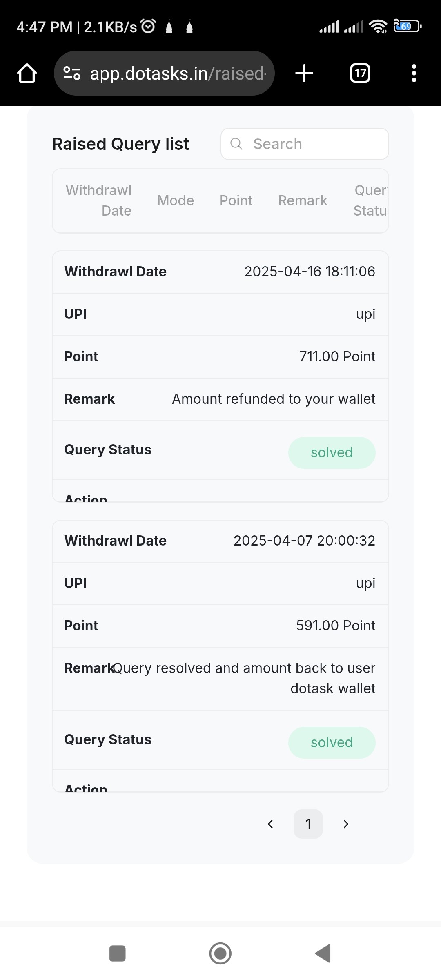Open a new tab with plus icon
441x980 pixels.
click(x=304, y=73)
